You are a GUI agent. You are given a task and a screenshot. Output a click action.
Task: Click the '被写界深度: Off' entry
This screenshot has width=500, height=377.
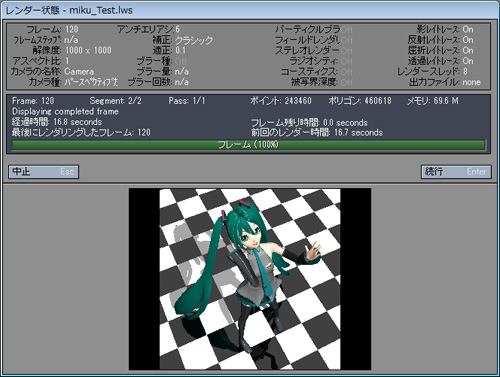(322, 82)
